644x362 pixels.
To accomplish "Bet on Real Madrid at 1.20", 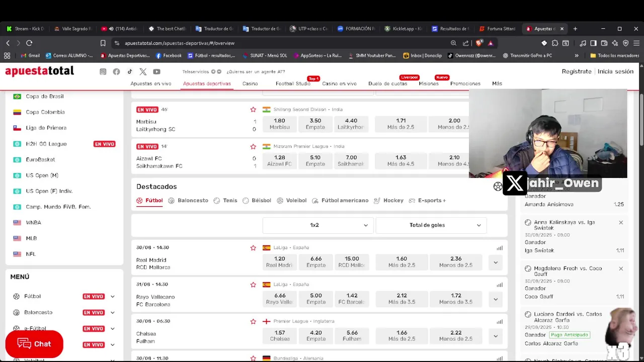I will pyautogui.click(x=280, y=262).
